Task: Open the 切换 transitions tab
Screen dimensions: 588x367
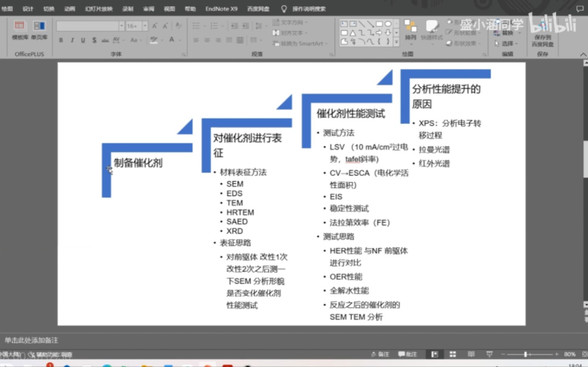Action: (49, 9)
